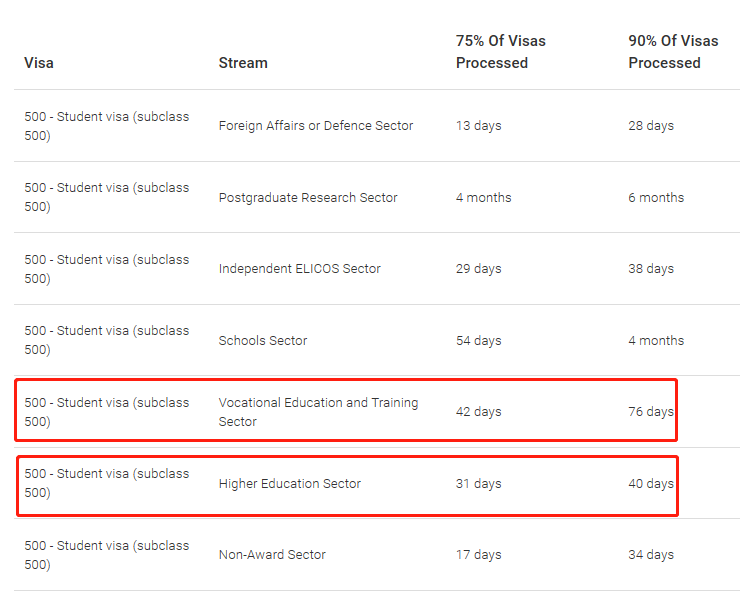Click the highlighted 76 days value
The height and width of the screenshot is (605, 740).
click(651, 412)
